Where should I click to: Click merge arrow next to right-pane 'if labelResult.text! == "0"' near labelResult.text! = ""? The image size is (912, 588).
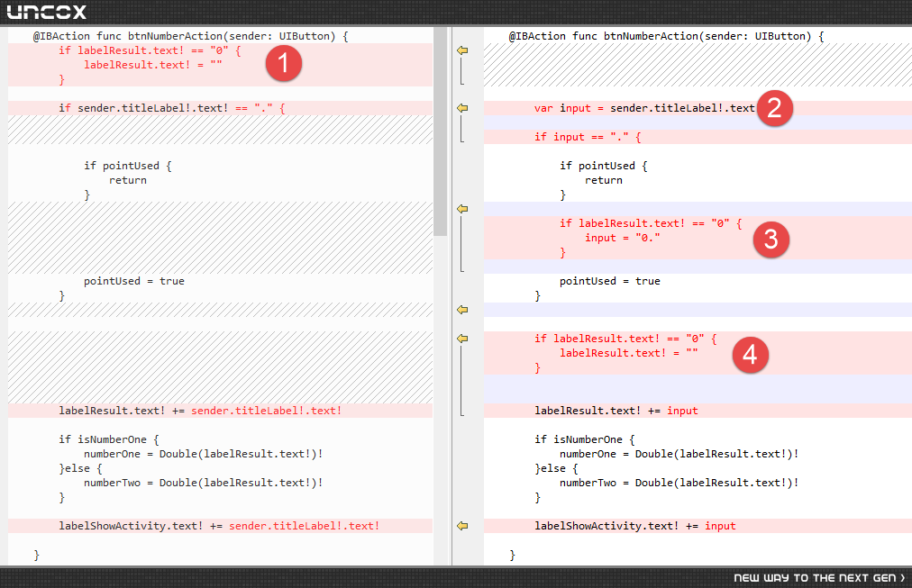[x=462, y=339]
